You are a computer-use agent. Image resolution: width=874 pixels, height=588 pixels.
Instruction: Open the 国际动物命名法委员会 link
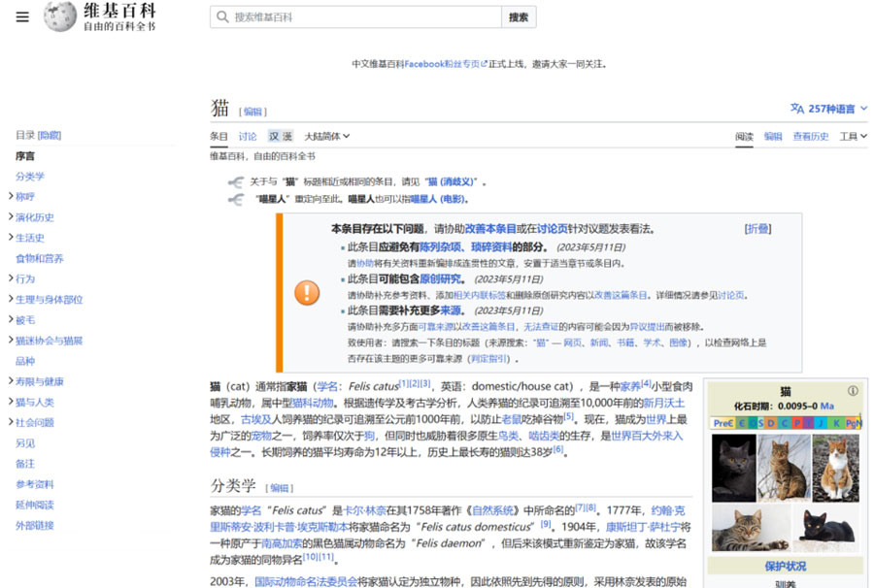306,582
